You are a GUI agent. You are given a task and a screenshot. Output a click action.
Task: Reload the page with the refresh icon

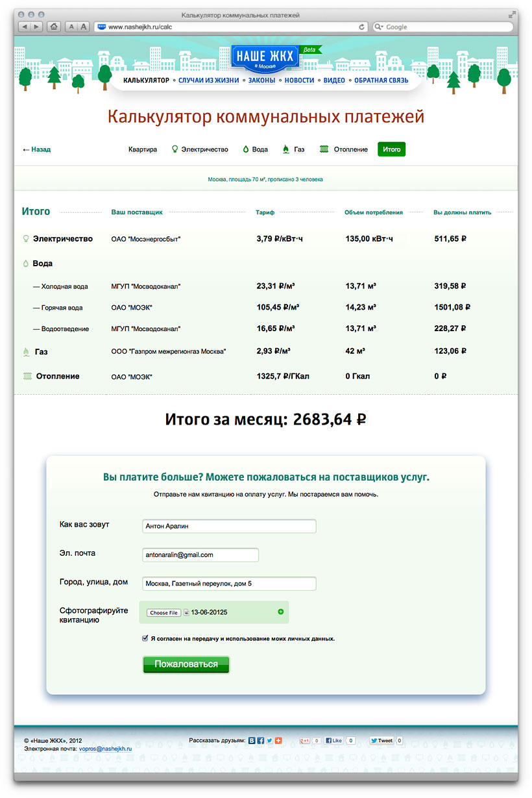[x=362, y=27]
